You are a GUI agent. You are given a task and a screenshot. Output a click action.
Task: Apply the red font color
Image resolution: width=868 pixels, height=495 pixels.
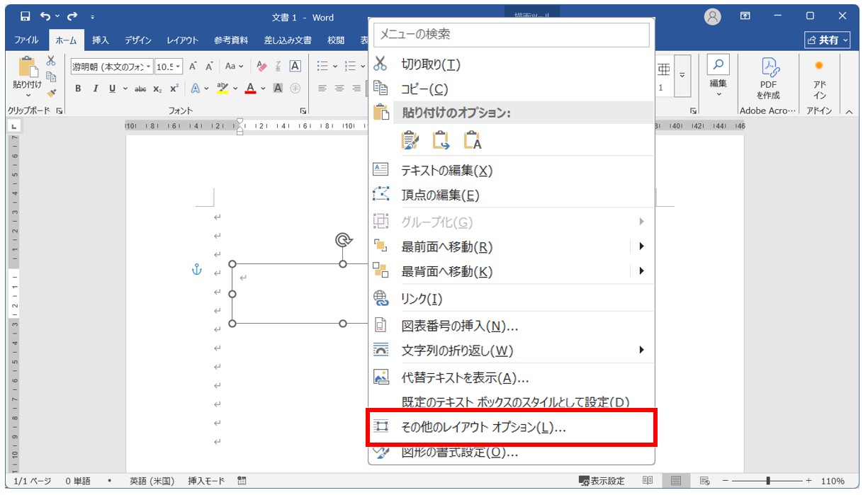click(x=250, y=89)
